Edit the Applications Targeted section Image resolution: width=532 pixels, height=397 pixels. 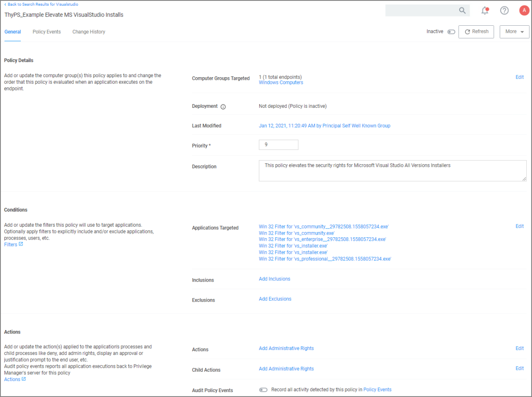point(519,226)
